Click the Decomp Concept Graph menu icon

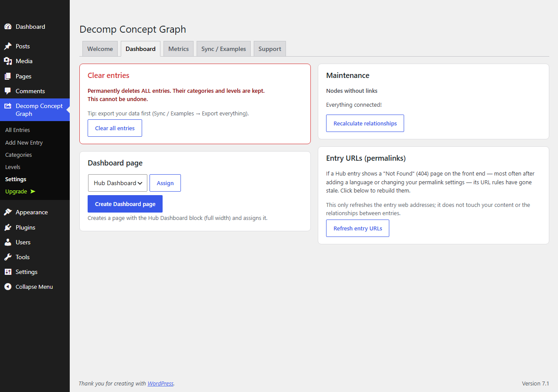(8, 106)
